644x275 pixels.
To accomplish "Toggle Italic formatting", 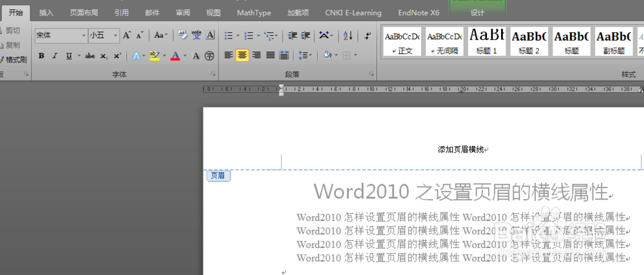I will [55, 56].
